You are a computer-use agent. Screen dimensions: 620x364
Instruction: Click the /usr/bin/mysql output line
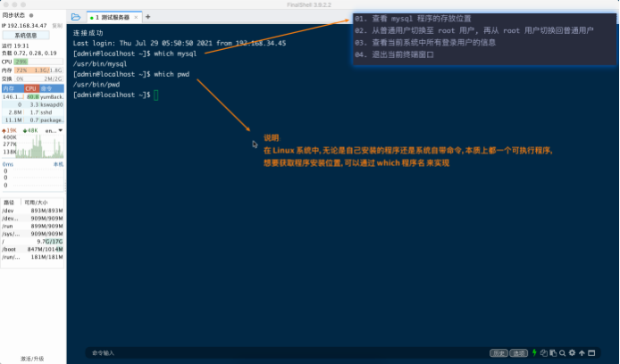pos(100,64)
